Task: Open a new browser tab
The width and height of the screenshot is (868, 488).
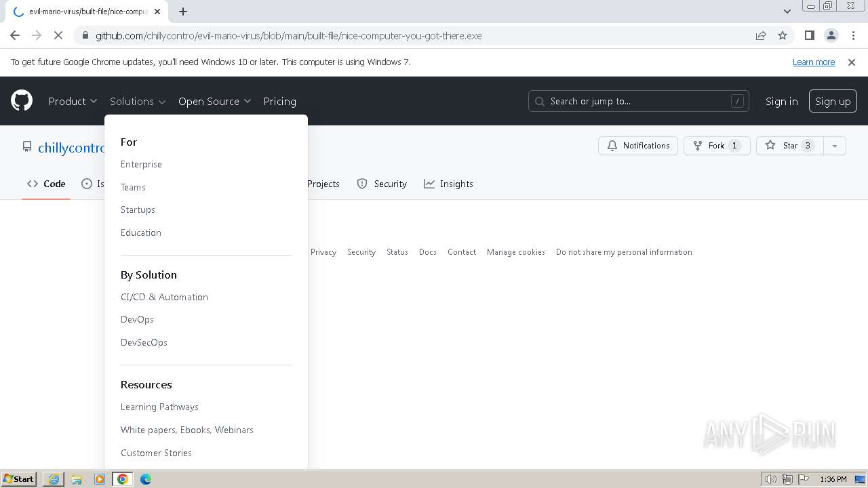Action: coord(183,12)
